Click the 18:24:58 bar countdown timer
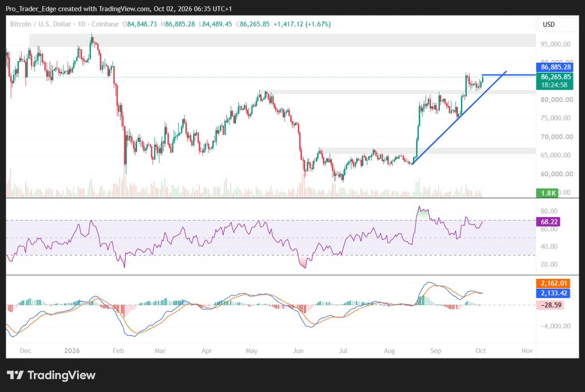 [x=554, y=85]
